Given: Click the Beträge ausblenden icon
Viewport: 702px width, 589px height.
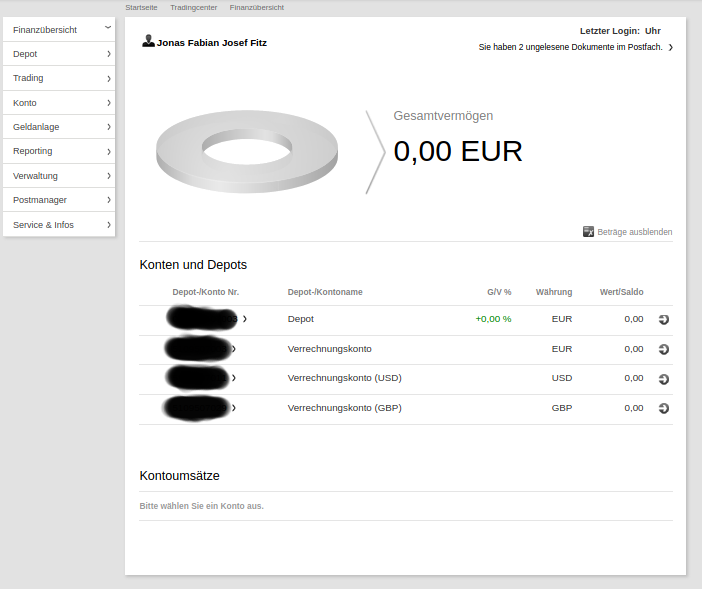Looking at the screenshot, I should [588, 232].
